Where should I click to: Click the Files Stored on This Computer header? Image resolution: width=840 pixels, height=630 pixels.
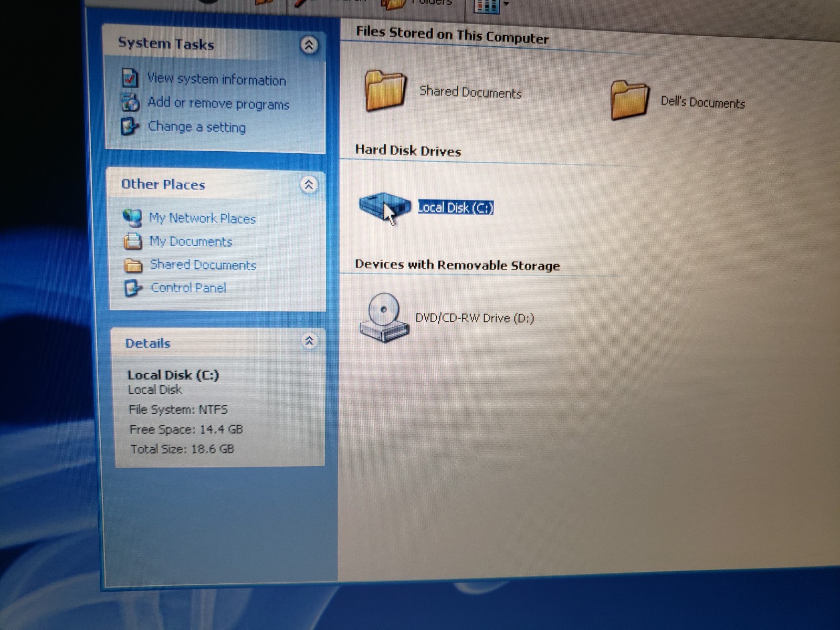click(x=452, y=35)
